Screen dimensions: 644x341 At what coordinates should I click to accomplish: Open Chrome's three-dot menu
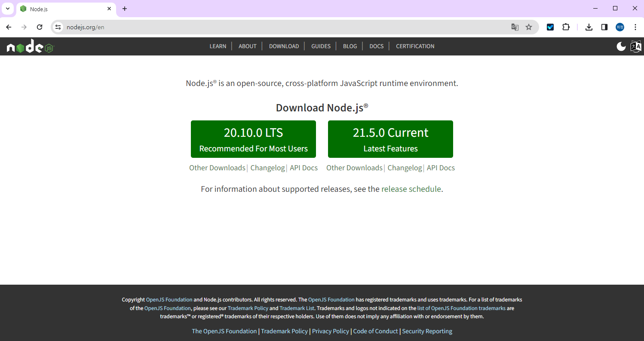[635, 27]
